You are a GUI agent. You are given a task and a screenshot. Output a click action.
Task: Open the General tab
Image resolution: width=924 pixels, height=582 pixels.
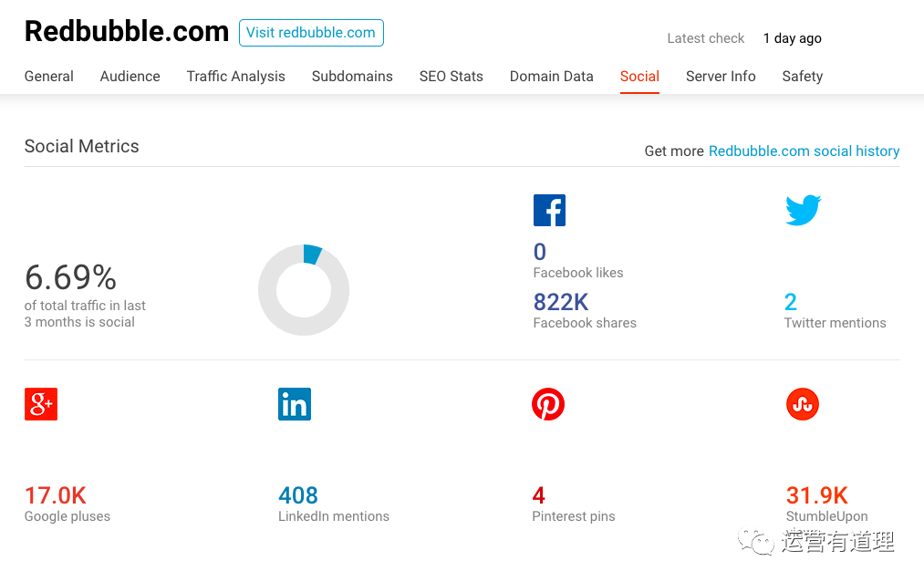pos(49,77)
